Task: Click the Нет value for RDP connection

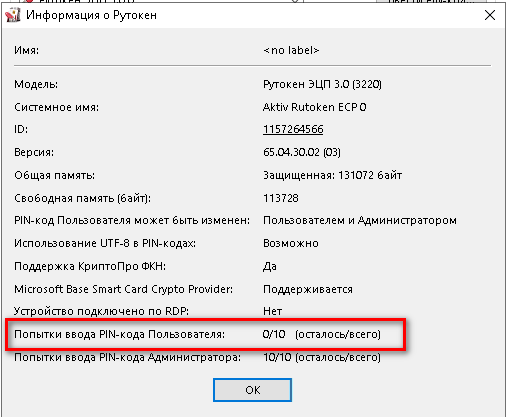Action: (272, 311)
